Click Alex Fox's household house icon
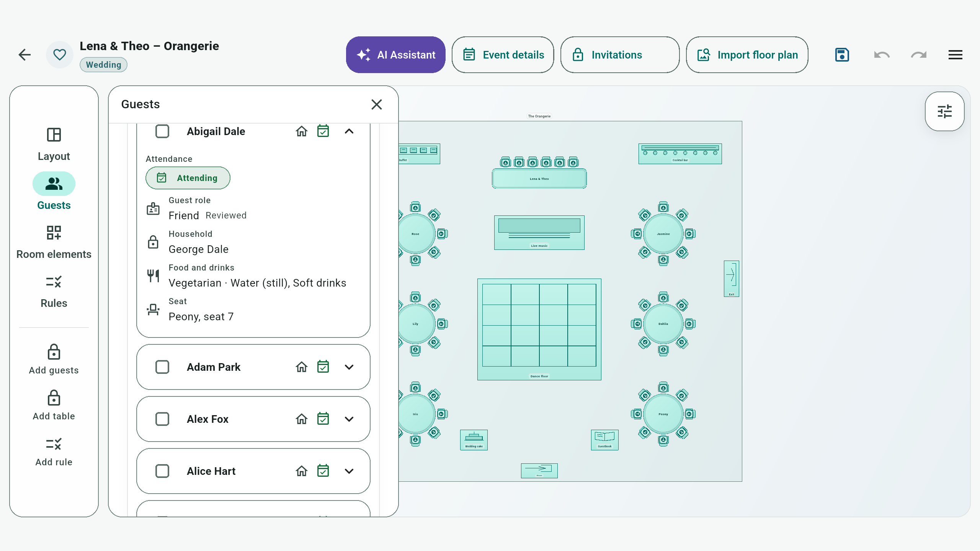 [302, 419]
